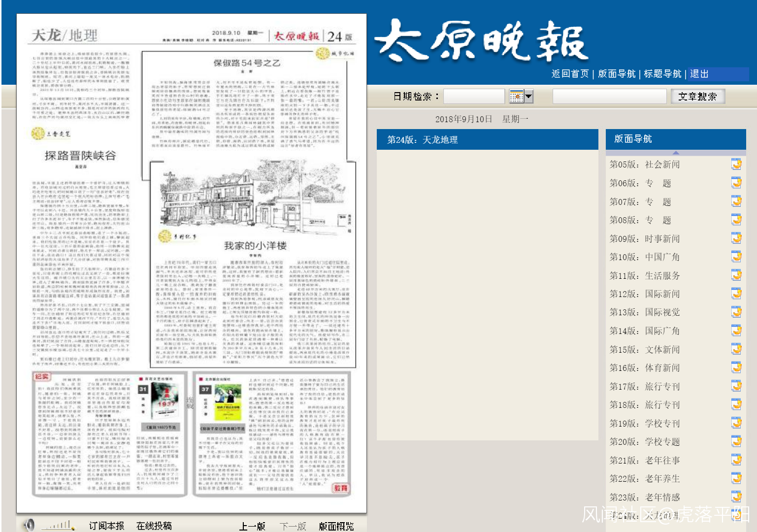The height and width of the screenshot is (532, 757).
Task: Select 第10版：中国广角 in the section list
Action: [645, 257]
